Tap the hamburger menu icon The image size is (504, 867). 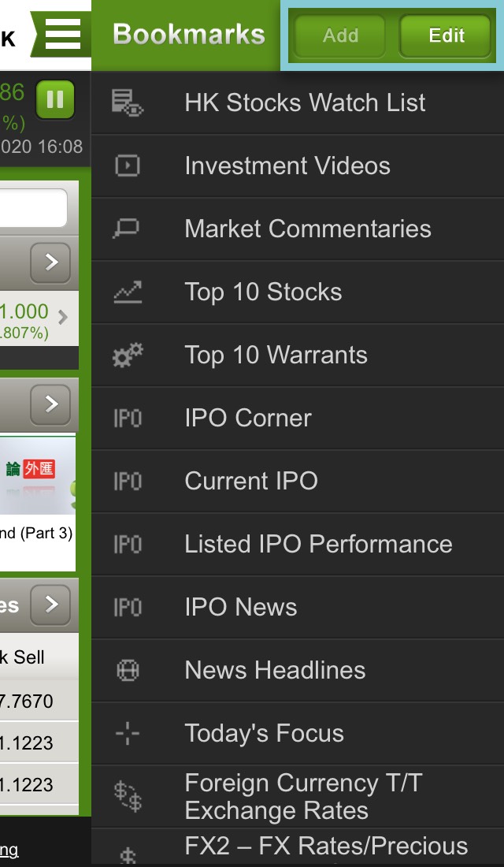pos(63,35)
